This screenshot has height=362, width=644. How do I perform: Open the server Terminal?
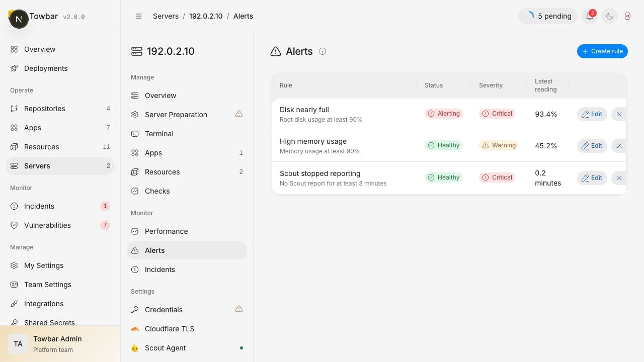[x=187, y=134]
